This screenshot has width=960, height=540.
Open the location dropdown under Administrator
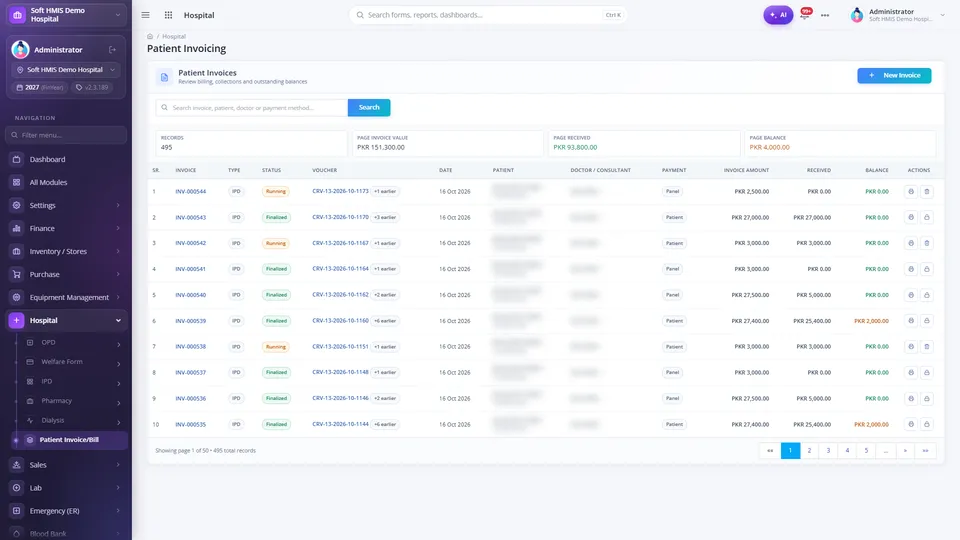tap(66, 70)
